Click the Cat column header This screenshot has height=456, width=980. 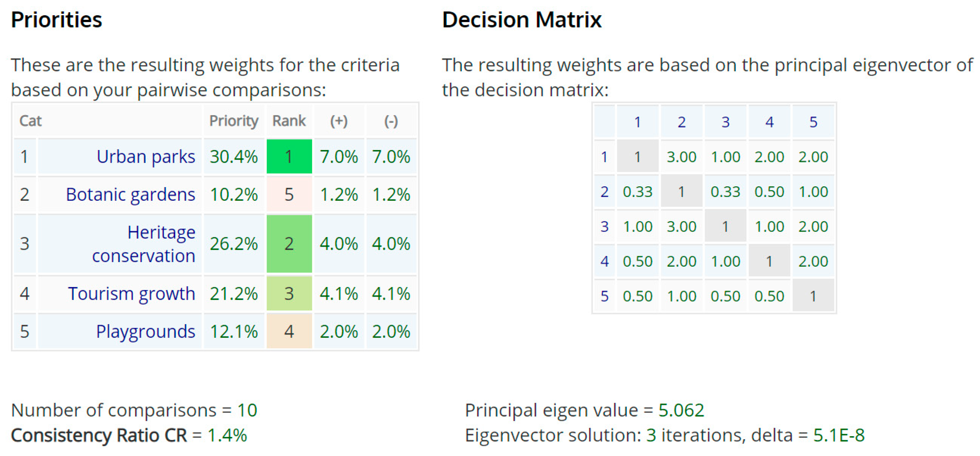(30, 121)
